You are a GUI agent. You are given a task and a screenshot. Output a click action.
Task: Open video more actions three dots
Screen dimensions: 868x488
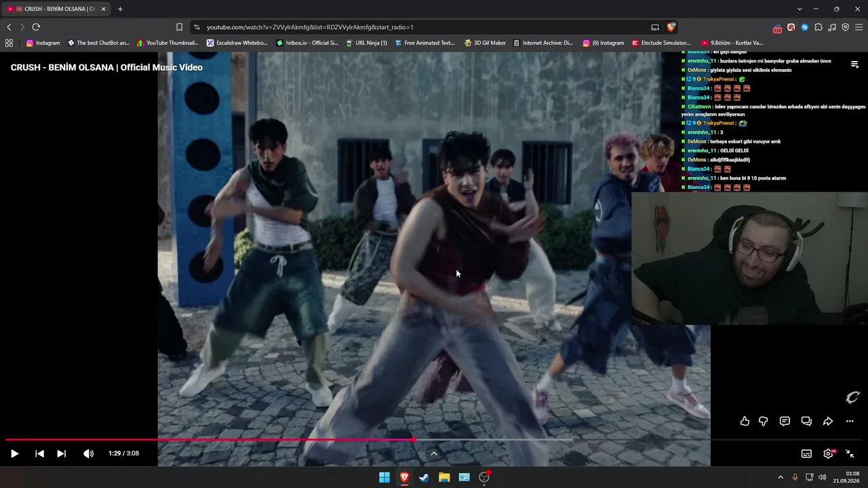850,421
